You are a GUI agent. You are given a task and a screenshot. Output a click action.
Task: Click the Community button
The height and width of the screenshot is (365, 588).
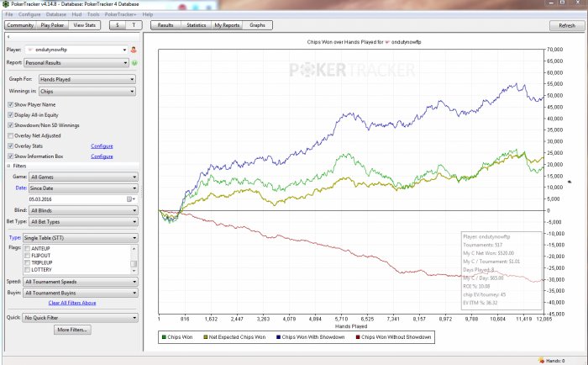tap(20, 25)
